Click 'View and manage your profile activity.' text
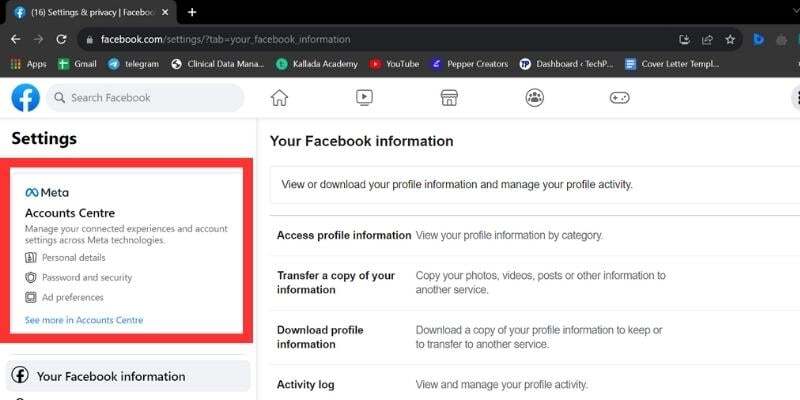800x400 pixels. point(502,384)
